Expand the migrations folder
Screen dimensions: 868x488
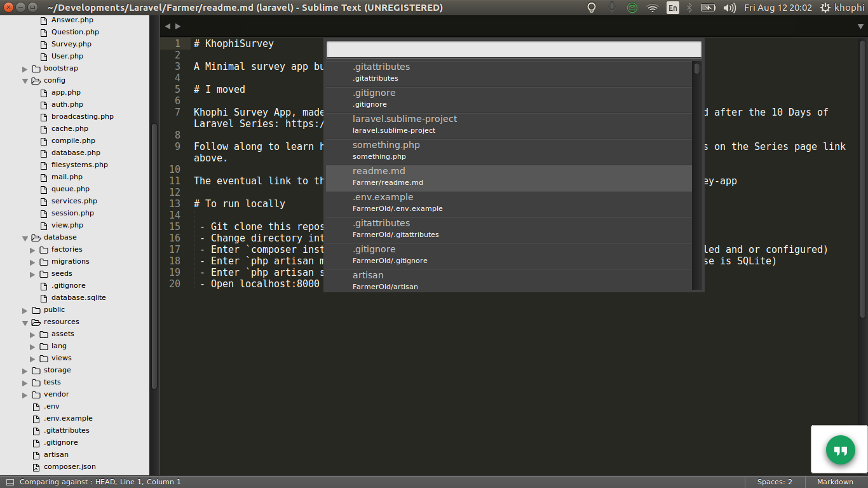[33, 262]
